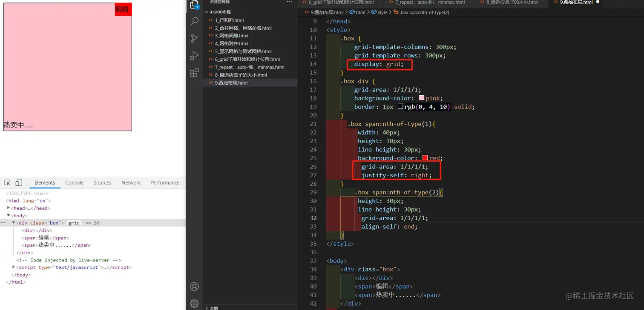Click the align-self: end code line
Viewport: 644px width, 310px height.
389,227
